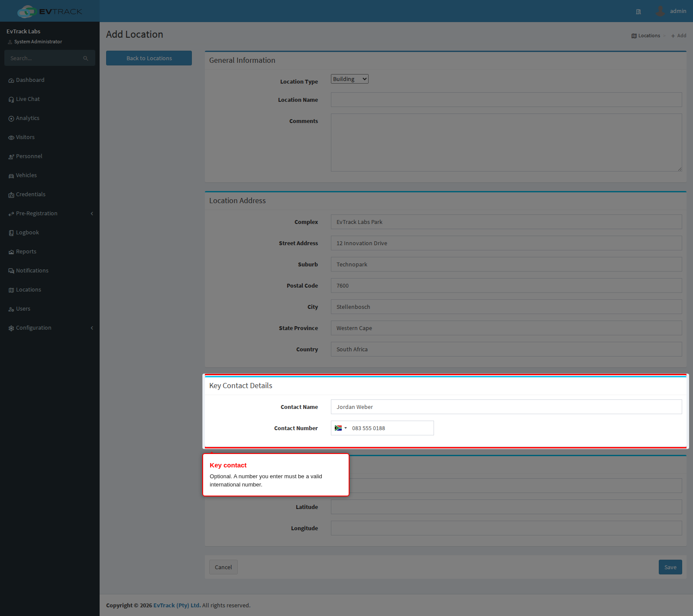Screen dimensions: 693x616
Task: Click the sidebar search magnifier icon
Action: coord(86,58)
